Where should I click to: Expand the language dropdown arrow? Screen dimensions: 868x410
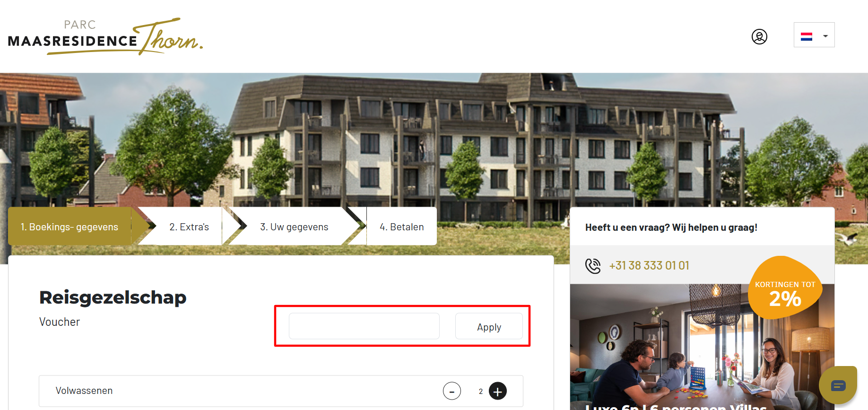pos(825,36)
